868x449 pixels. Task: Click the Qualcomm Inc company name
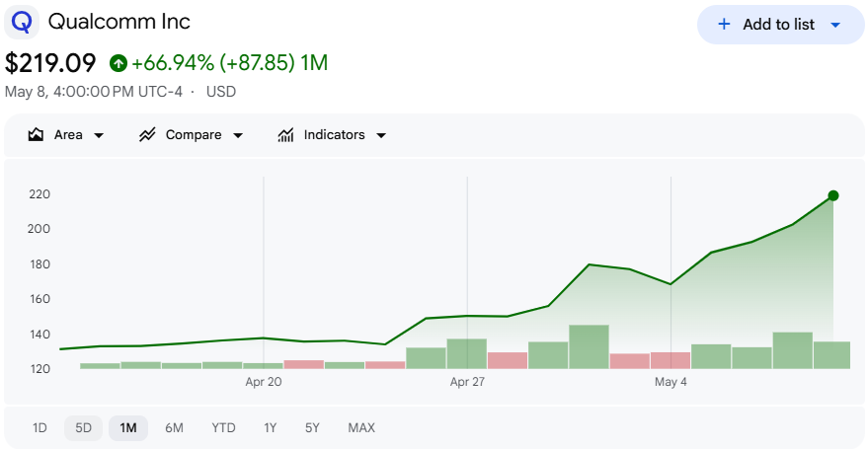coord(119,22)
